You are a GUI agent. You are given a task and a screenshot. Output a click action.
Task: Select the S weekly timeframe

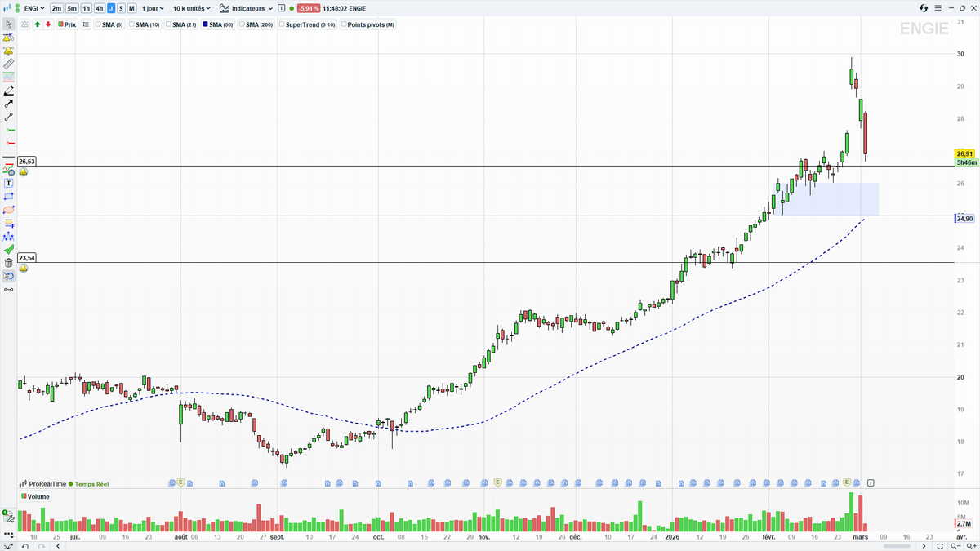tap(122, 8)
